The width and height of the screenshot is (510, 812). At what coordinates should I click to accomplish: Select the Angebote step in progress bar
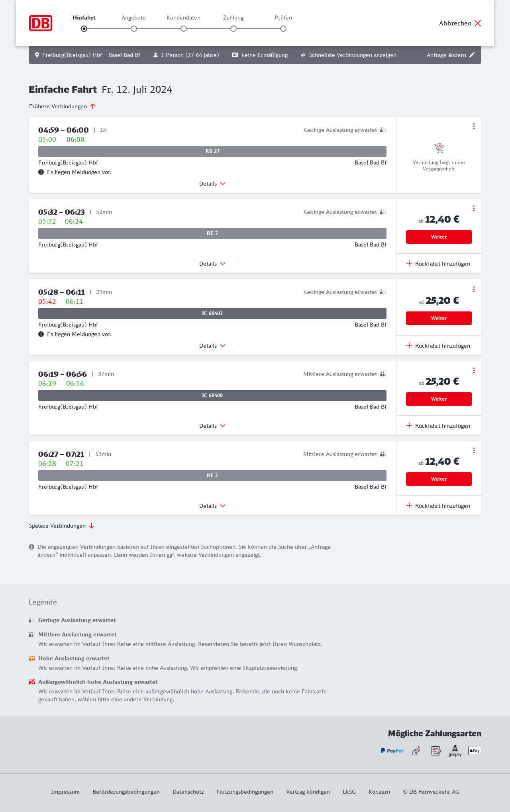[x=134, y=29]
